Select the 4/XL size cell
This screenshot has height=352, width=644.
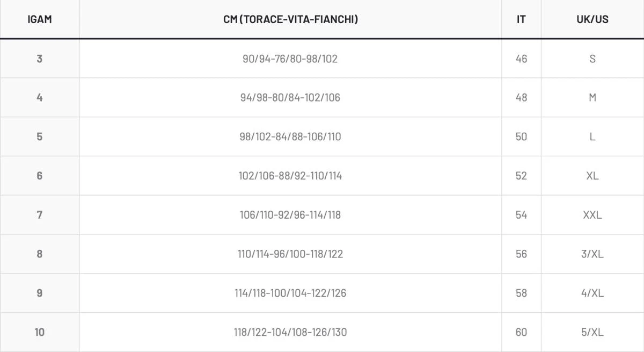(592, 293)
